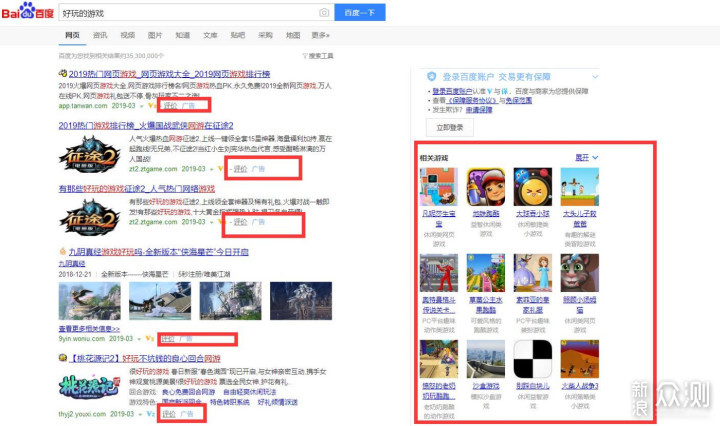Image resolution: width=720 pixels, height=426 pixels.
Task: Open the 搜索工具 filter
Action: click(x=318, y=56)
